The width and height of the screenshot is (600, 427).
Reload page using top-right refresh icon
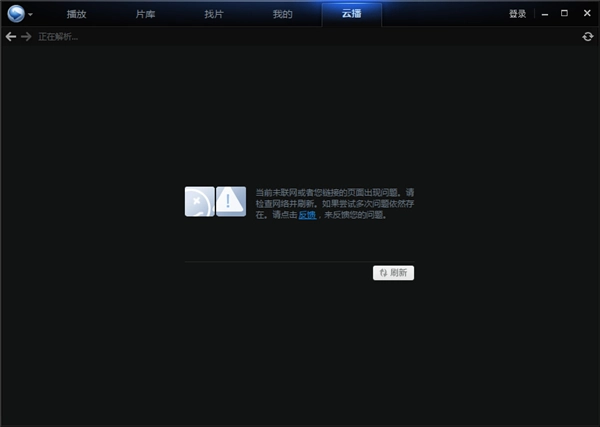tap(588, 37)
